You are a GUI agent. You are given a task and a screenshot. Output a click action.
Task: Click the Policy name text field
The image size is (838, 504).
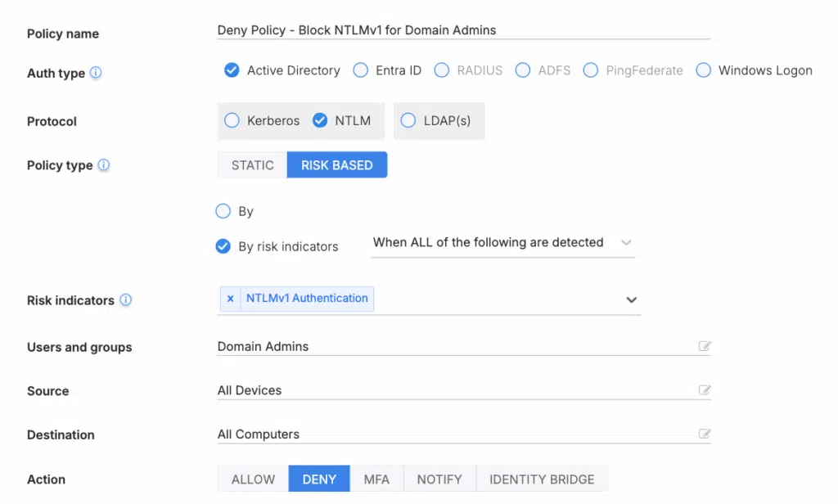463,30
